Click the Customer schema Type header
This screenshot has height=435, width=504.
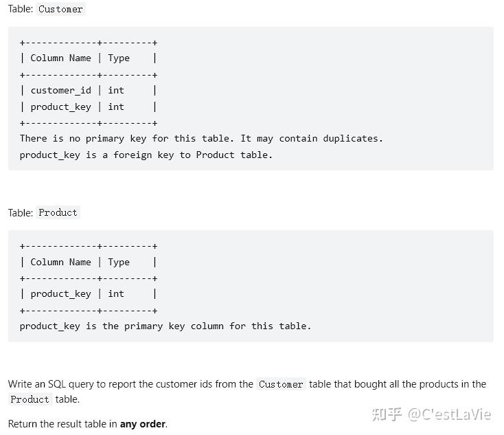coord(119,58)
